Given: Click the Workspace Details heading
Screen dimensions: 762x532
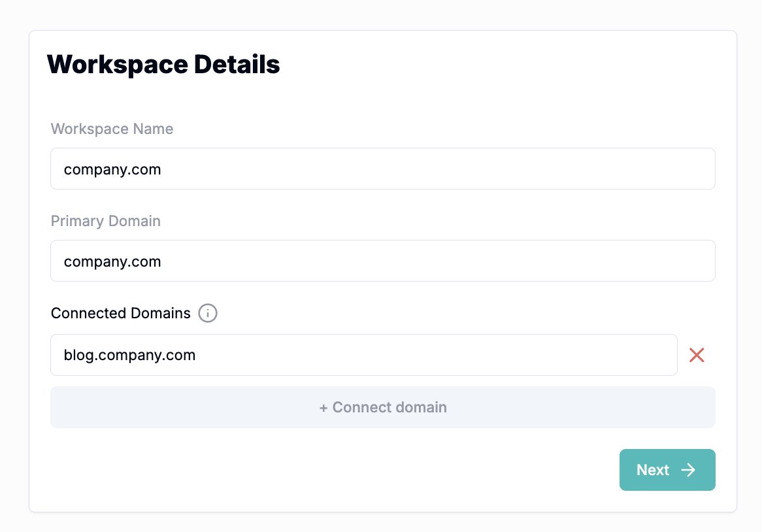Looking at the screenshot, I should [x=163, y=65].
